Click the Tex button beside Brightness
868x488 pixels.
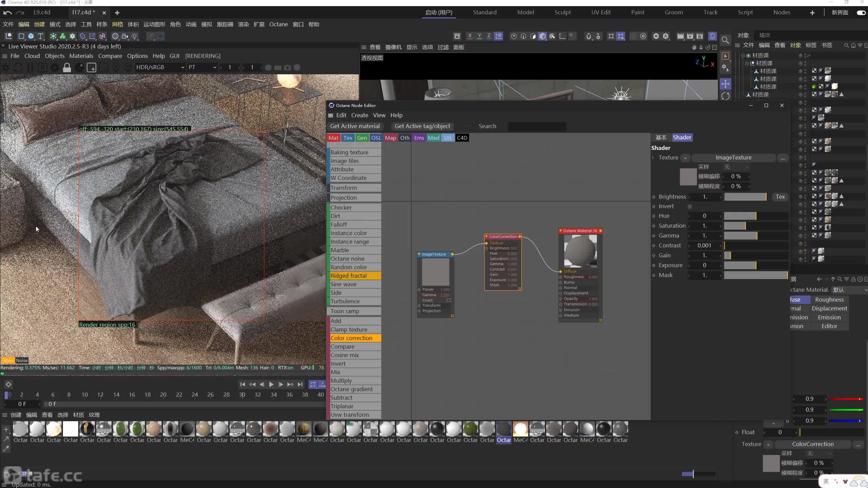(x=780, y=197)
